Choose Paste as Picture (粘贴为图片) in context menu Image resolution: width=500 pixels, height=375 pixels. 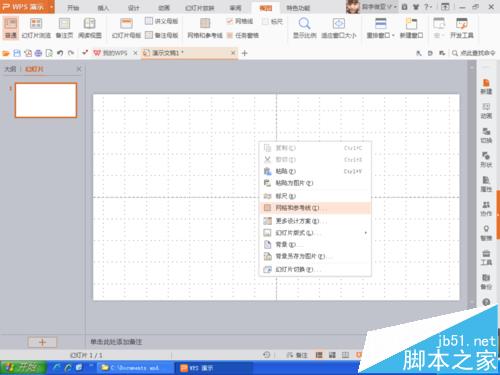coord(316,183)
